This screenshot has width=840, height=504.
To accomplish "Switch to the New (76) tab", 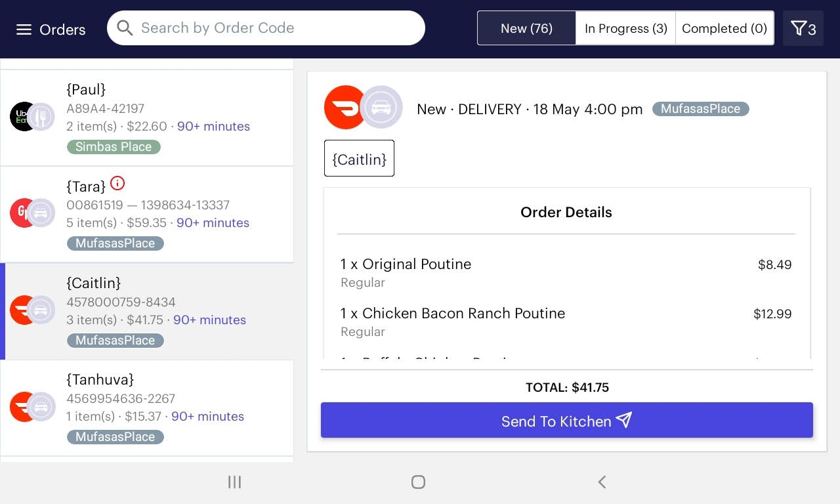I will (x=526, y=28).
